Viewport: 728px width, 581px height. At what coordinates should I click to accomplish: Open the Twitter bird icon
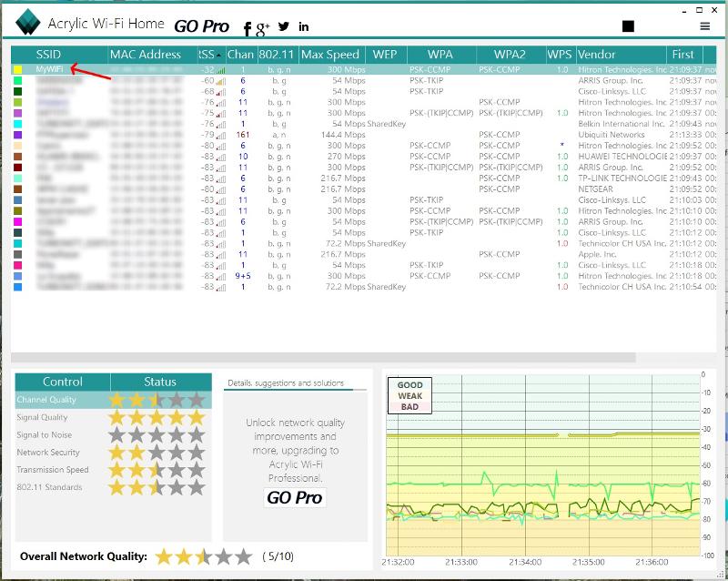(x=284, y=26)
